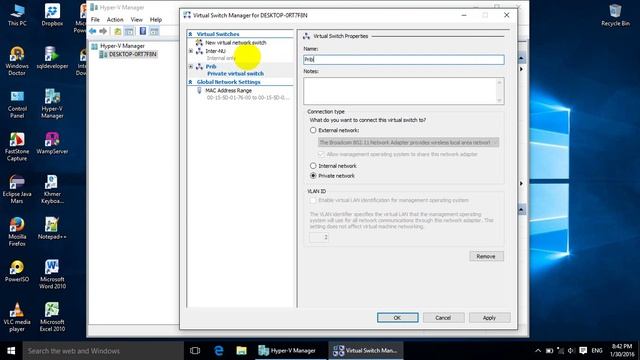Viewport: 640px width, 360px height.
Task: Open Control Panel desktop icon
Action: 17,104
